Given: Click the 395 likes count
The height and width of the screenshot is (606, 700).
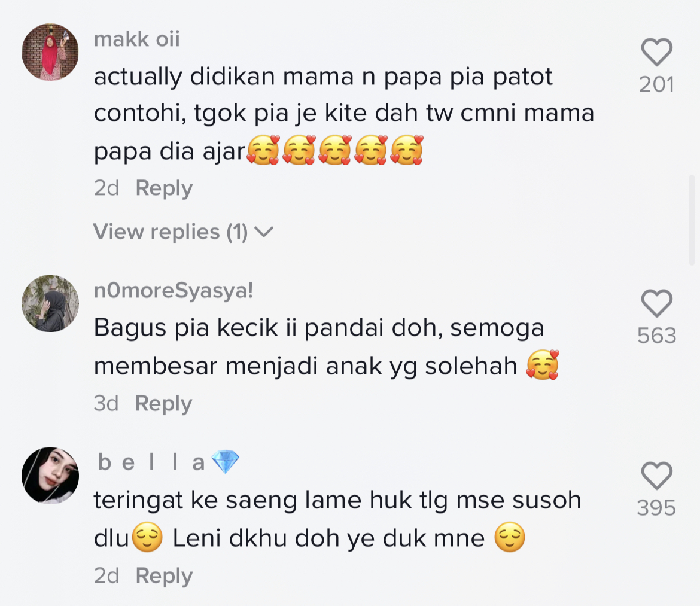Looking at the screenshot, I should (656, 508).
